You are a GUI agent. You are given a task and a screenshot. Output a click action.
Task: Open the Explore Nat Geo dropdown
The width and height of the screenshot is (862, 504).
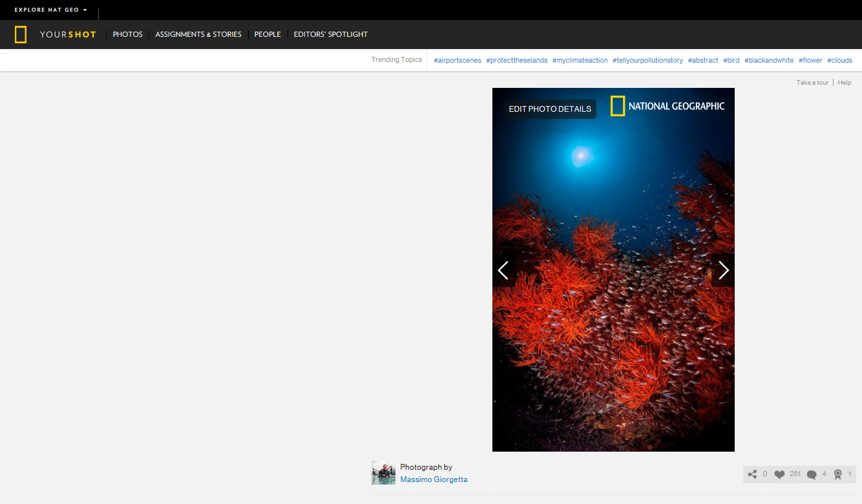(x=50, y=10)
